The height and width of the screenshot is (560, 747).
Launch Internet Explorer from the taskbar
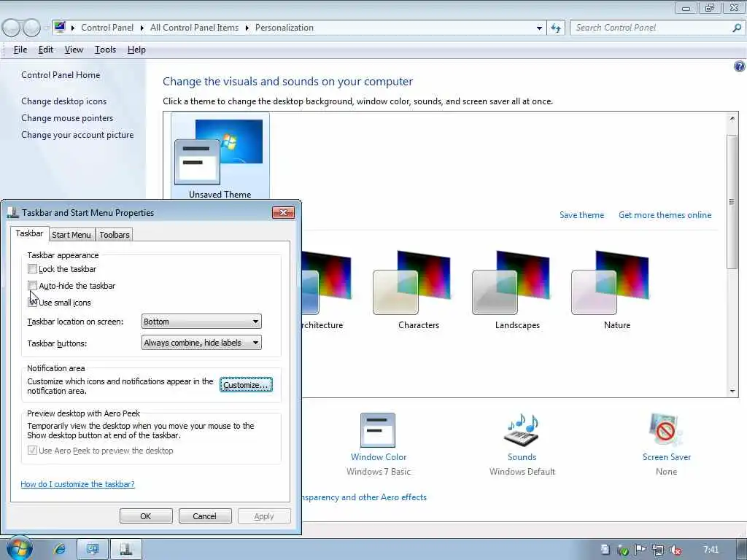coord(60,549)
